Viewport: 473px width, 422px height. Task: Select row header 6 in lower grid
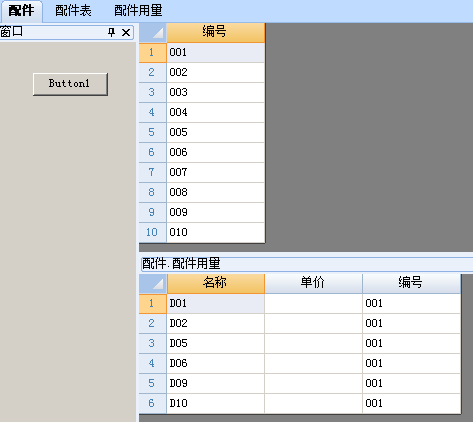[x=153, y=404]
